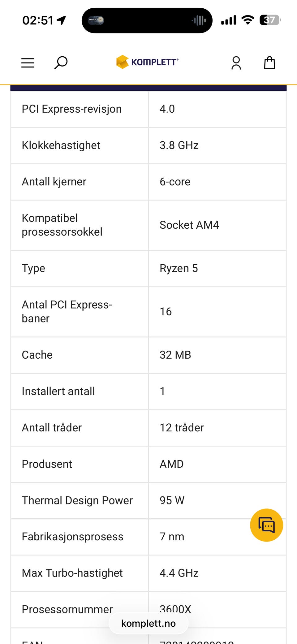Tap the battery indicator in status bar
Screen dimensions: 297x644
click(270, 20)
